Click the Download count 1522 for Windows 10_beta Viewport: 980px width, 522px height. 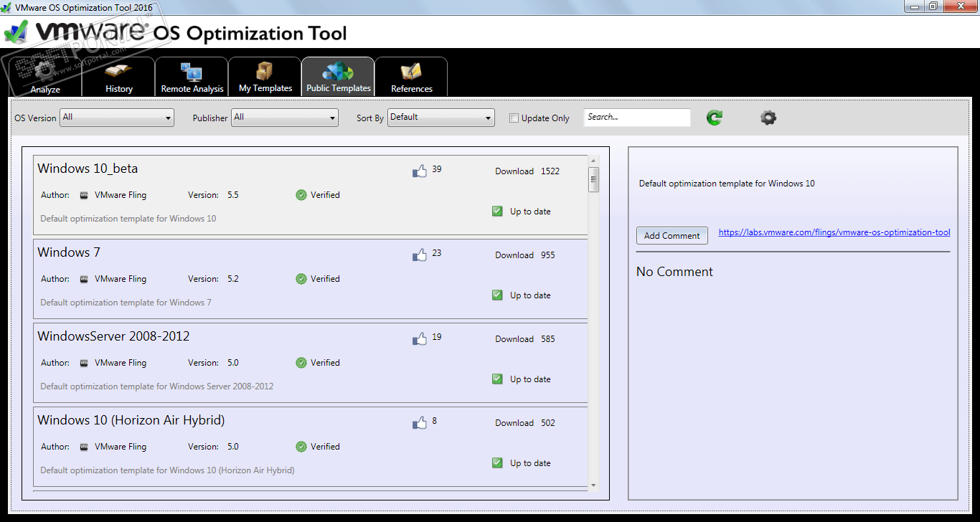tap(550, 171)
